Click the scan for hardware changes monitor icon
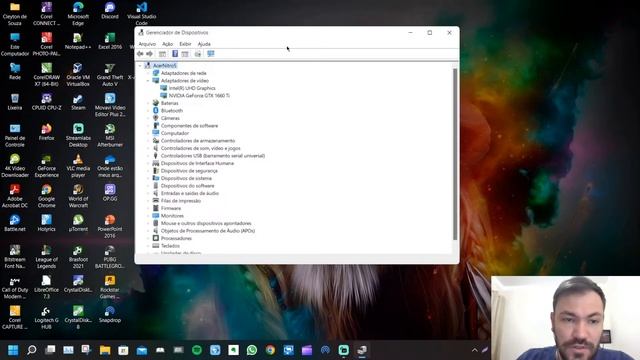Image resolution: width=640 pixels, height=360 pixels. pos(211,54)
